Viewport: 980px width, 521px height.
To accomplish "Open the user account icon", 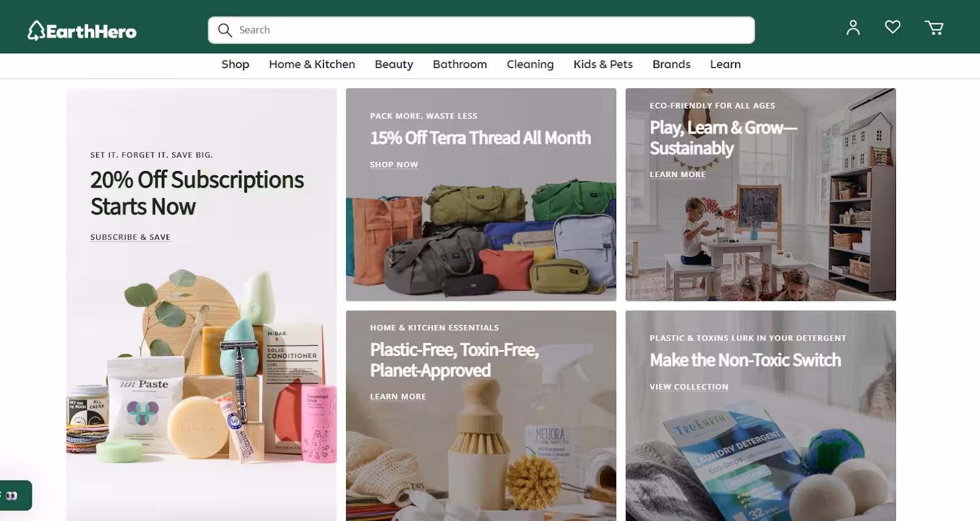I will click(853, 28).
